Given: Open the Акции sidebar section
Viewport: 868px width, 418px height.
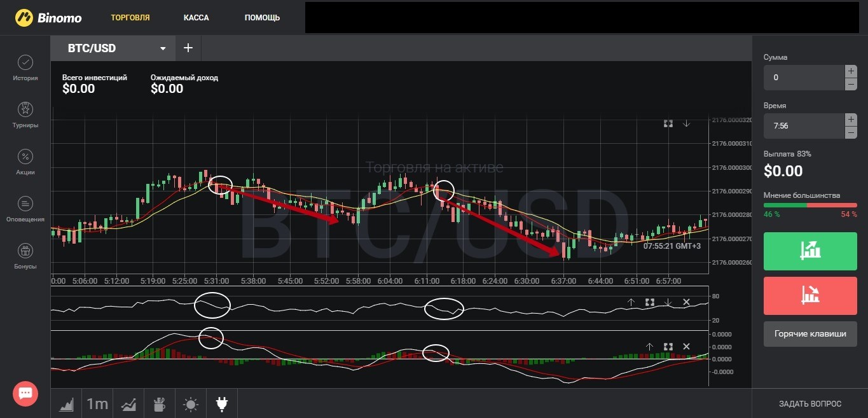Looking at the screenshot, I should click(25, 163).
